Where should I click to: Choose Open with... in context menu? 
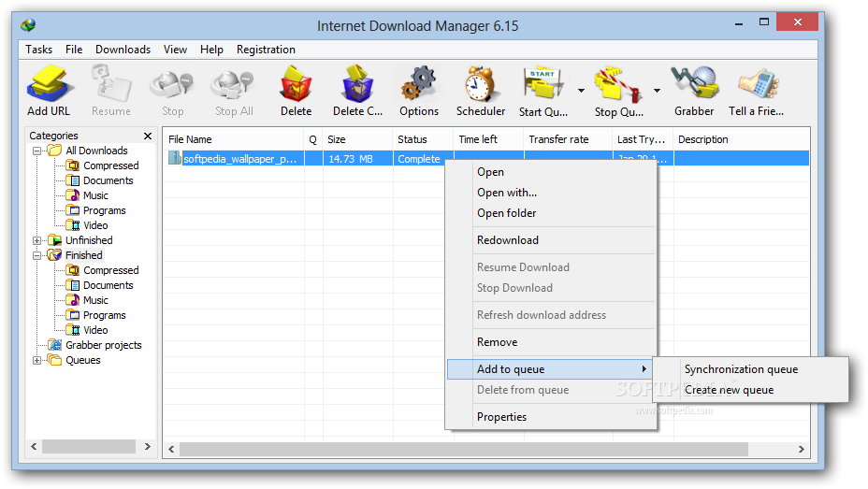[551, 192]
